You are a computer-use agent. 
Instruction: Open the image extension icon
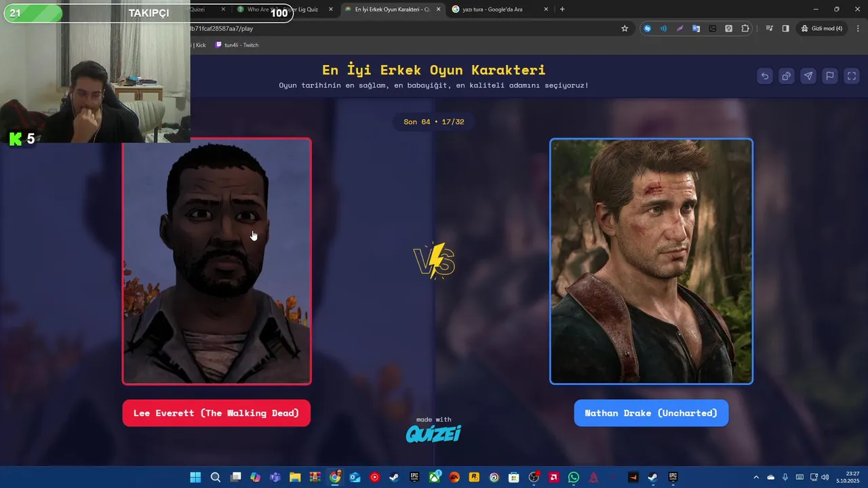tap(712, 28)
